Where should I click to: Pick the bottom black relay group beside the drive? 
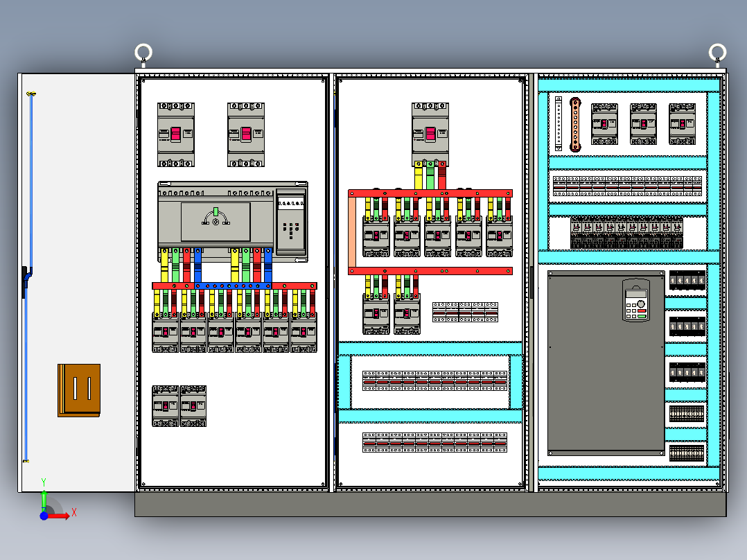687,371
